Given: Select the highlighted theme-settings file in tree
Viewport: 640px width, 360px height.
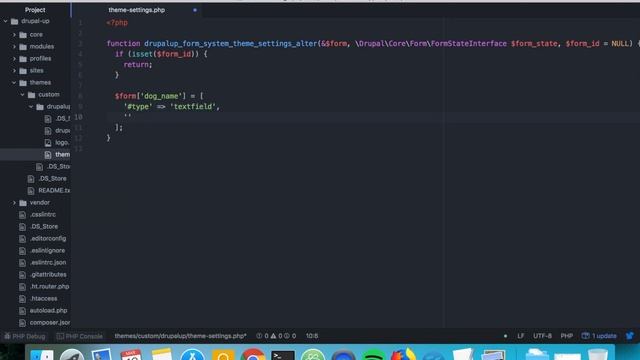Looking at the screenshot, I should point(35,155).
